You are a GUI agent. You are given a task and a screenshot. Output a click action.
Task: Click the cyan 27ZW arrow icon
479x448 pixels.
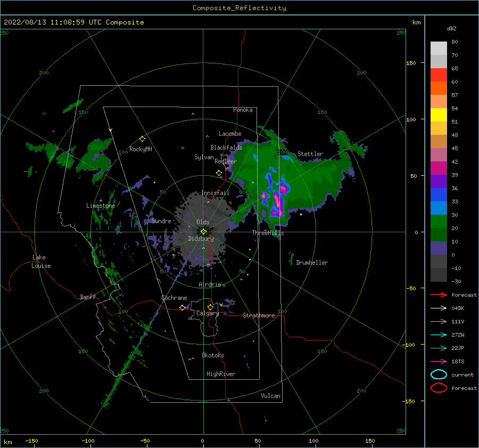(x=439, y=335)
